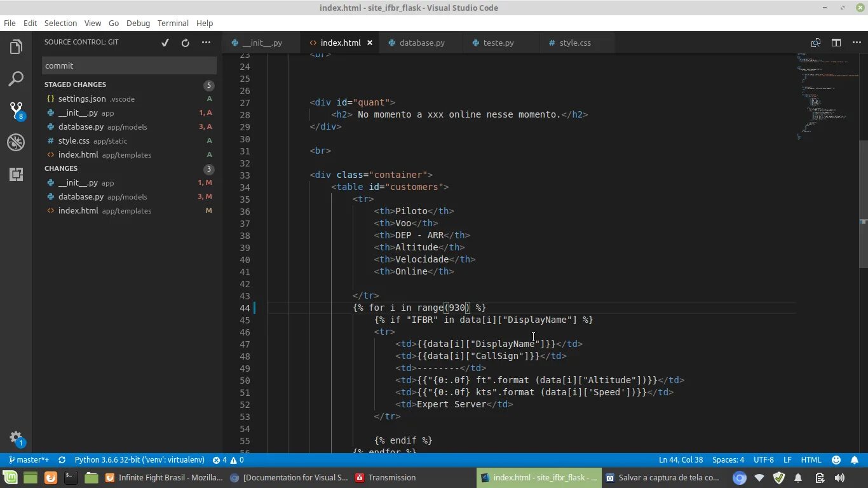This screenshot has height=488, width=868.
Task: Close the index.html editor tab
Action: [x=370, y=43]
